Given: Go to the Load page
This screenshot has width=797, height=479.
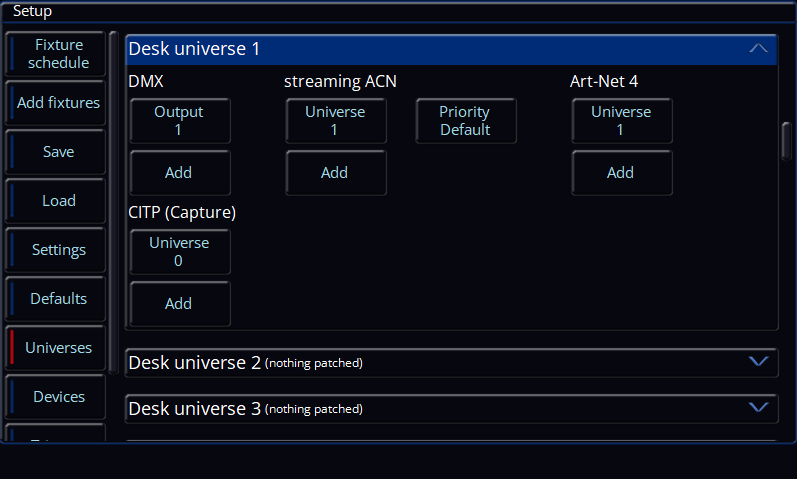Looking at the screenshot, I should pos(56,201).
